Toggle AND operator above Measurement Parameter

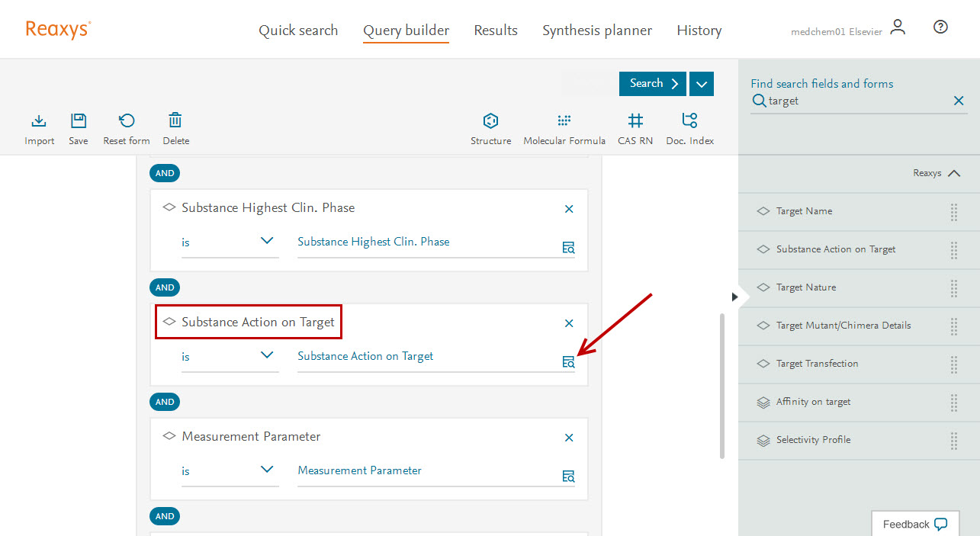coord(165,402)
